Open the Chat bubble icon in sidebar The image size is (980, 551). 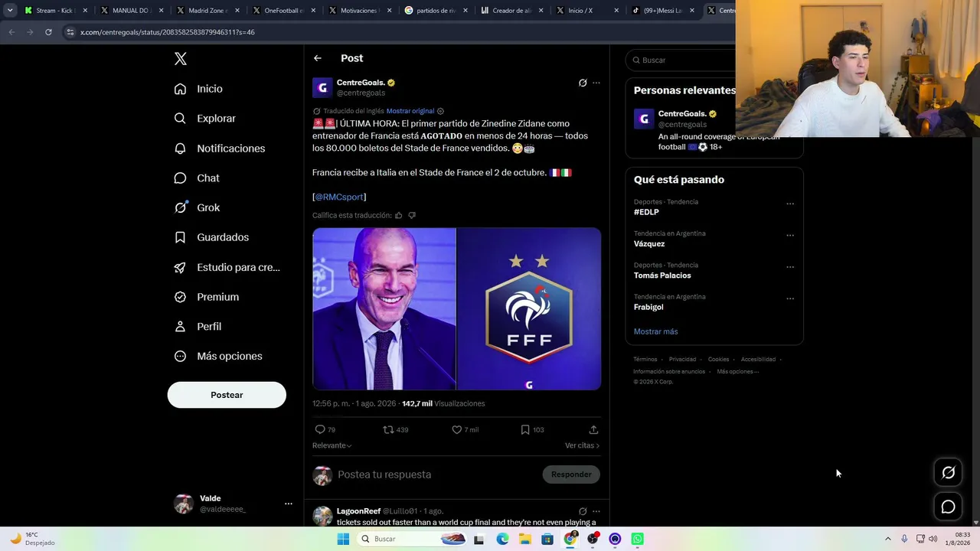(180, 178)
